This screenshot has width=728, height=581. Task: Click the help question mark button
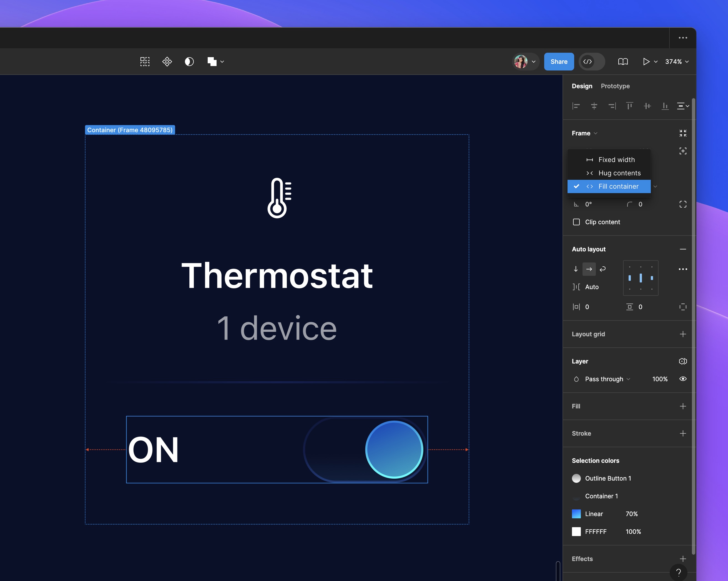click(x=679, y=573)
